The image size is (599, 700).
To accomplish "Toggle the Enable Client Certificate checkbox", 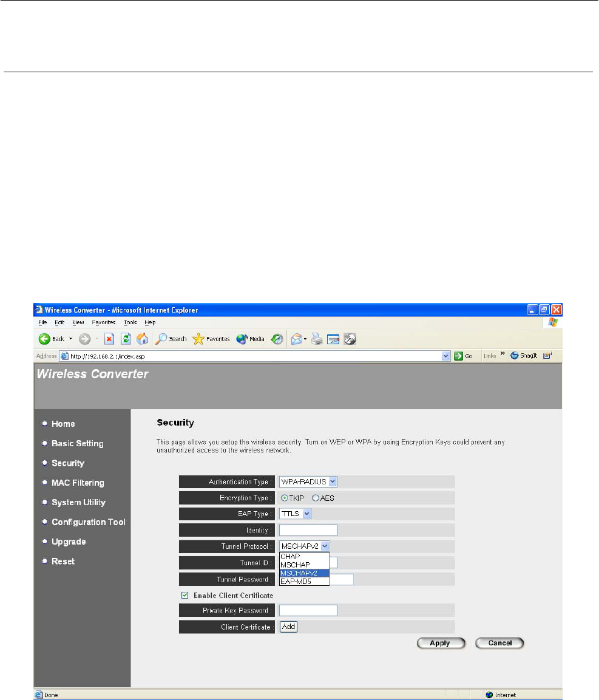I will pyautogui.click(x=184, y=595).
